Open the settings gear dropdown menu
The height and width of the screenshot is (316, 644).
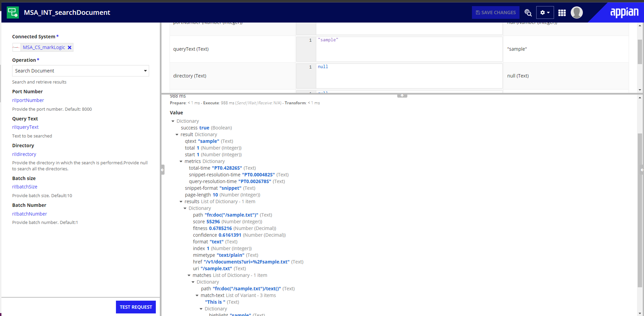coord(545,13)
